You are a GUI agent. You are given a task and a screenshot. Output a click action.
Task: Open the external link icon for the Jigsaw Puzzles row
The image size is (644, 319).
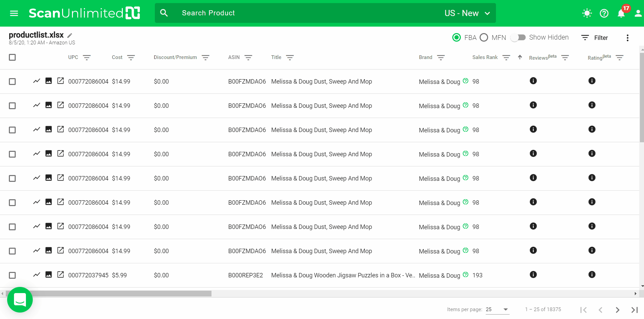60,275
